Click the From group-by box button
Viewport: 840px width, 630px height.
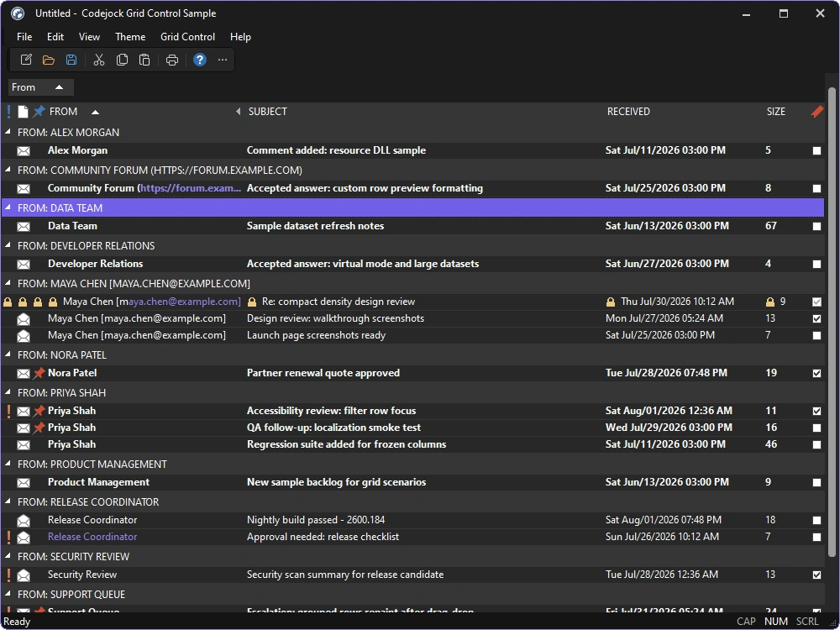pyautogui.click(x=40, y=87)
